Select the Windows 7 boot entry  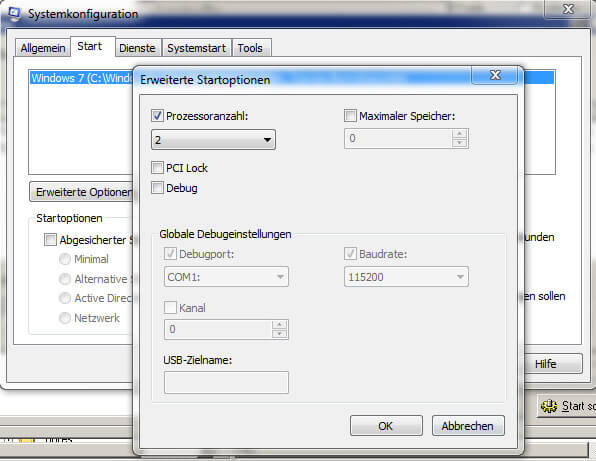(x=82, y=78)
